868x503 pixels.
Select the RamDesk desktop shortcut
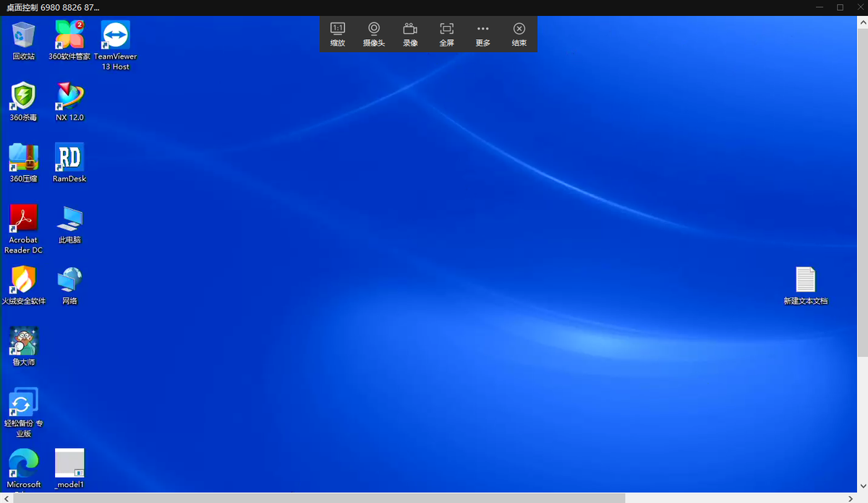pyautogui.click(x=69, y=163)
